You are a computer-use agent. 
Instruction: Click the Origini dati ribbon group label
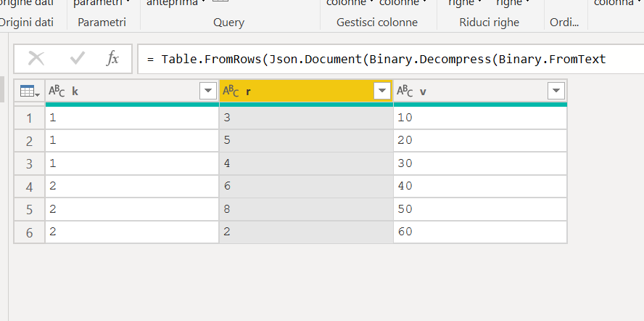pos(27,23)
